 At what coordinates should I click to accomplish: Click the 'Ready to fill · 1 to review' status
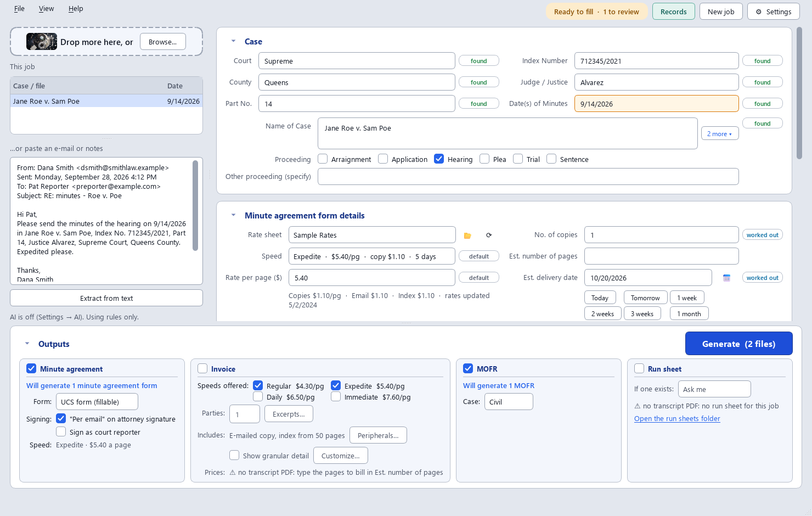tap(597, 12)
